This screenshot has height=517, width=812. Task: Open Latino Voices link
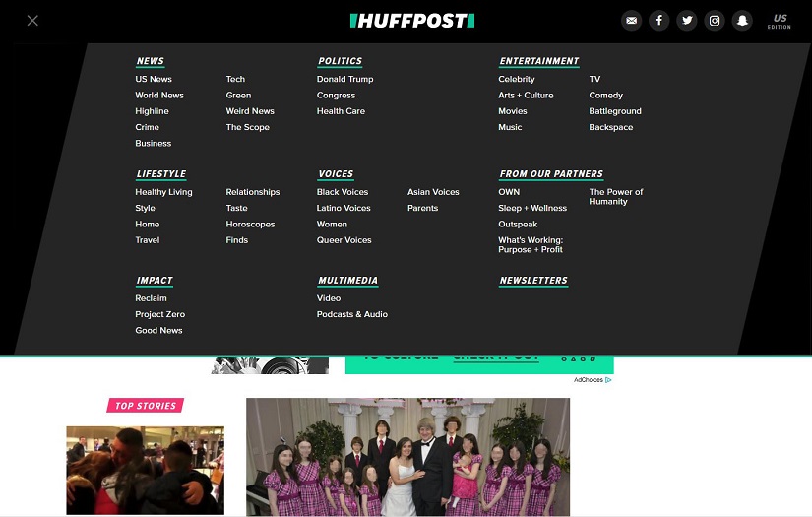[x=344, y=208]
